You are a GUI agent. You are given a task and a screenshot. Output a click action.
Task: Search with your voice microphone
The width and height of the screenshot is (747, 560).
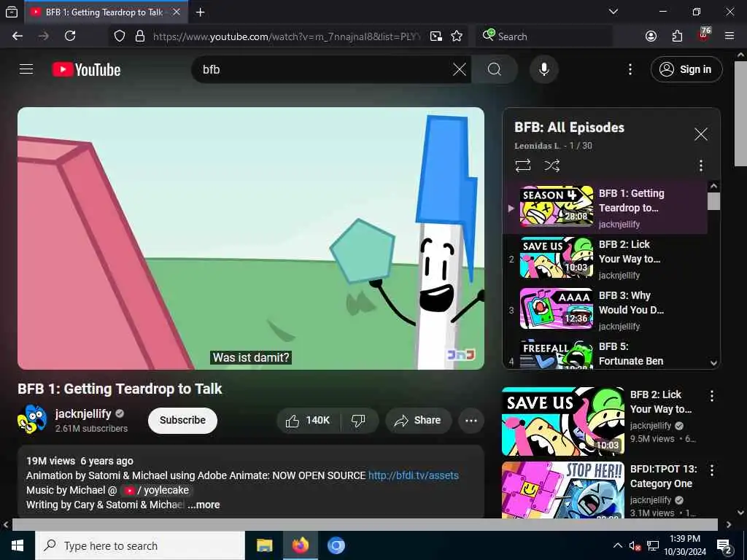(x=543, y=69)
